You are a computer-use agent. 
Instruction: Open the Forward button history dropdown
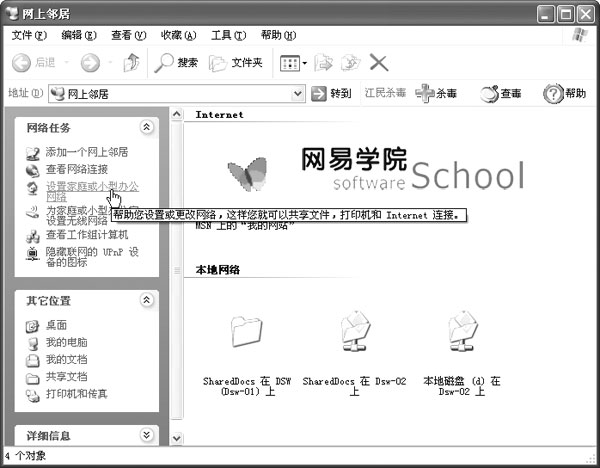coord(111,62)
